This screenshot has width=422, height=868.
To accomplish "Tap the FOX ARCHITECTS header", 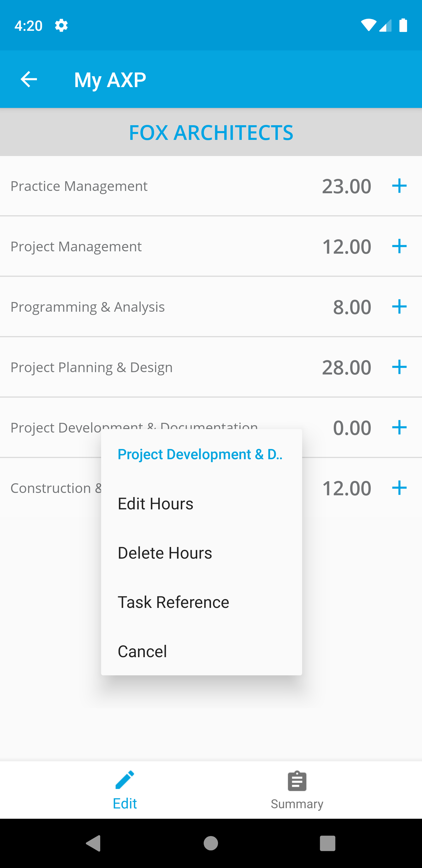I will [211, 132].
